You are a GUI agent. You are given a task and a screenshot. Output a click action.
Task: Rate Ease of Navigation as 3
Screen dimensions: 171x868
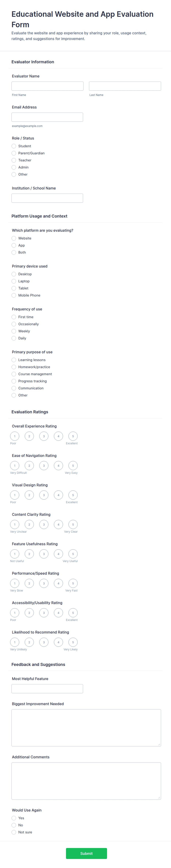[44, 466]
